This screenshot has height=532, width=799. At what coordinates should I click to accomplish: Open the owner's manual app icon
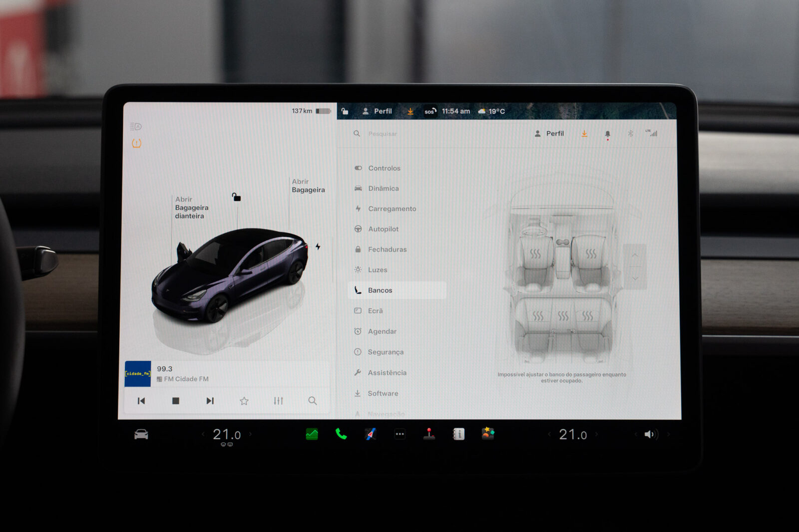458,434
